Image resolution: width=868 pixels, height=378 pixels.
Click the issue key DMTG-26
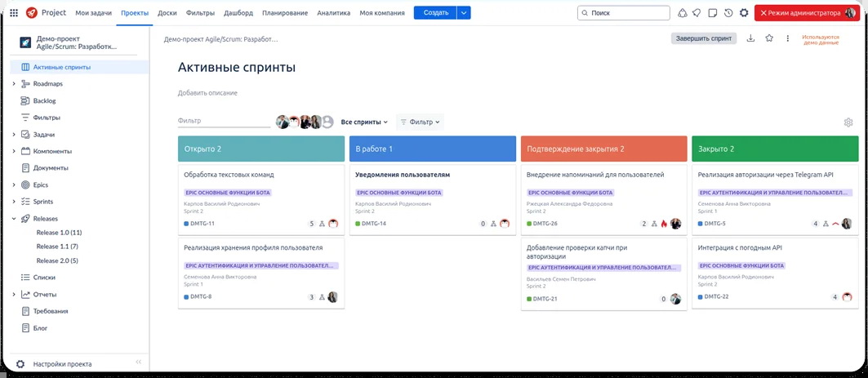pos(545,224)
